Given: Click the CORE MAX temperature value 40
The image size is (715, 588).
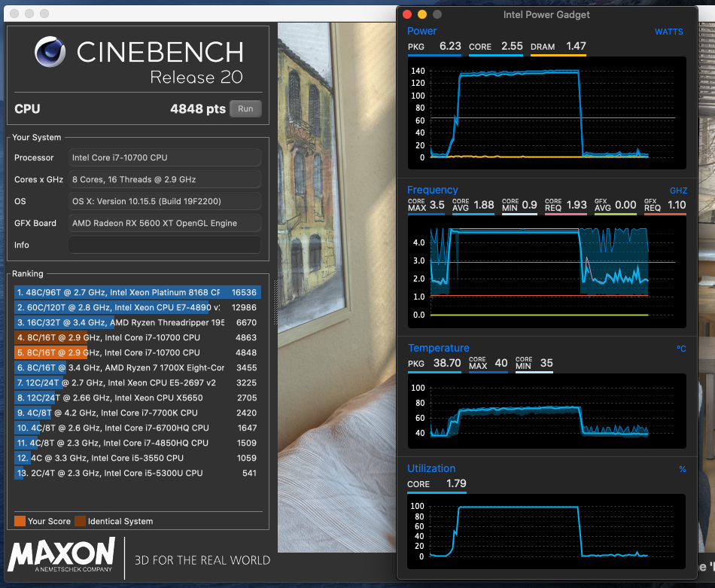Looking at the screenshot, I should [x=501, y=363].
